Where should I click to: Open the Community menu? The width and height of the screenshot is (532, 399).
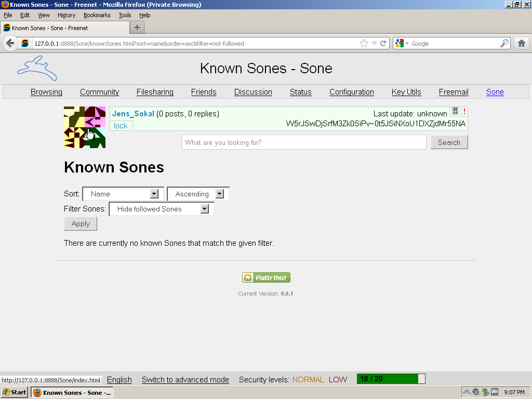pos(99,92)
